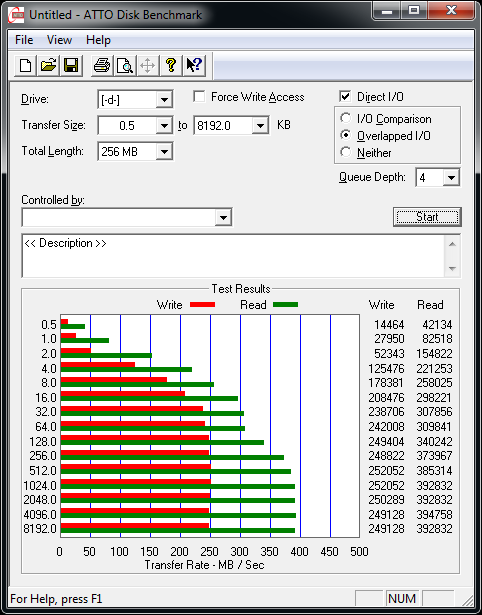This screenshot has height=615, width=482.
Task: Open the Help menu
Action: pos(98,40)
